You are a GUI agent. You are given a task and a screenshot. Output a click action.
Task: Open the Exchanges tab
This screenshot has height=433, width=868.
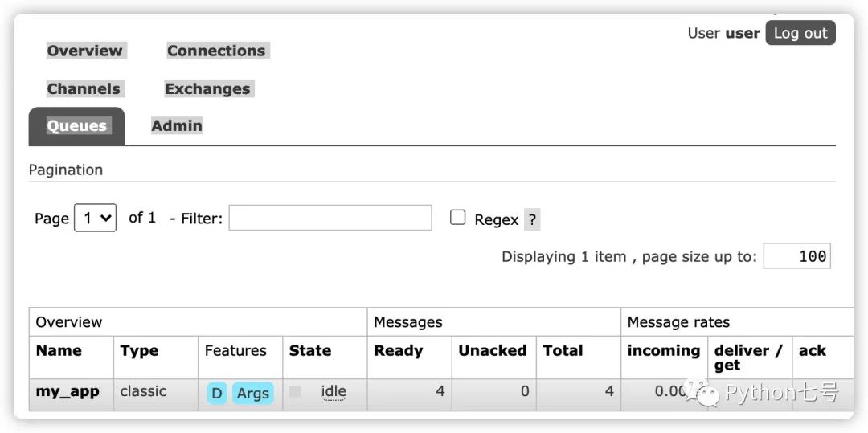tap(207, 88)
